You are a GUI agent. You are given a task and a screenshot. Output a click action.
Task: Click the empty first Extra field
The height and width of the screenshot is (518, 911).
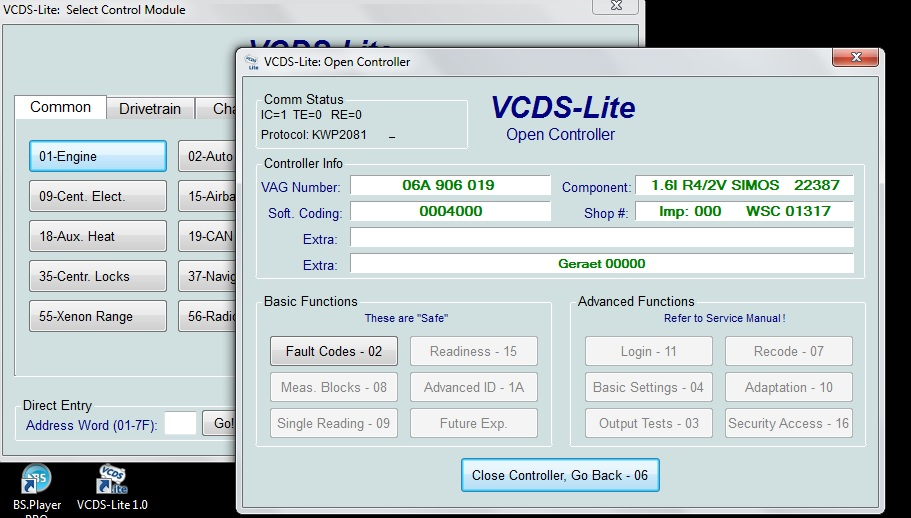(601, 238)
